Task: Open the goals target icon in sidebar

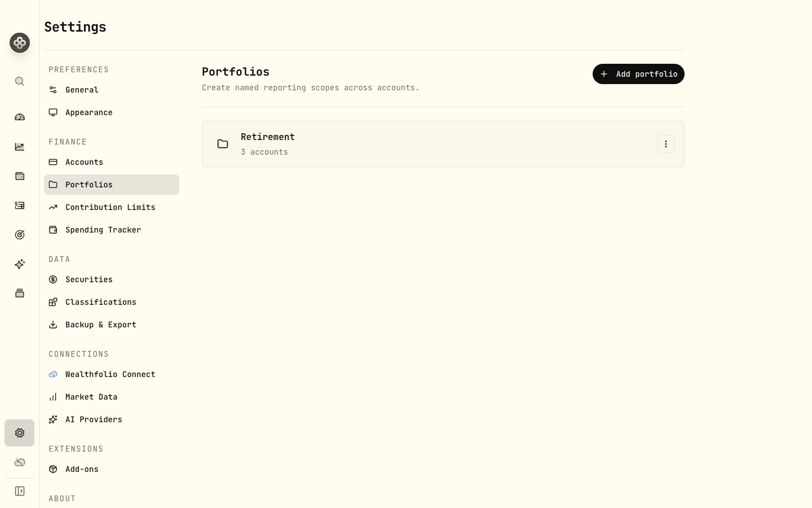Action: tap(20, 235)
